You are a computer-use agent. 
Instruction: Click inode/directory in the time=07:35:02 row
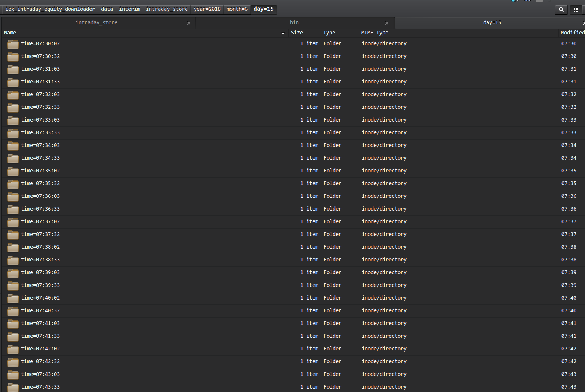(384, 171)
